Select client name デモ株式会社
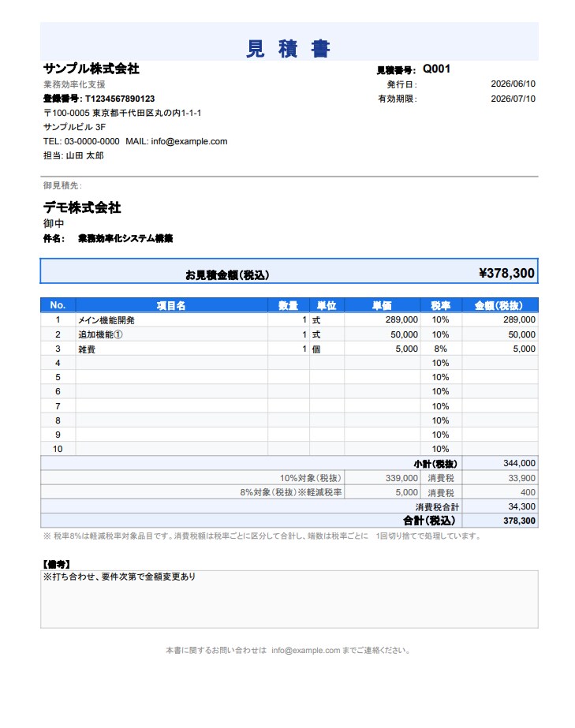Image resolution: width=575 pixels, height=728 pixels. pos(82,207)
